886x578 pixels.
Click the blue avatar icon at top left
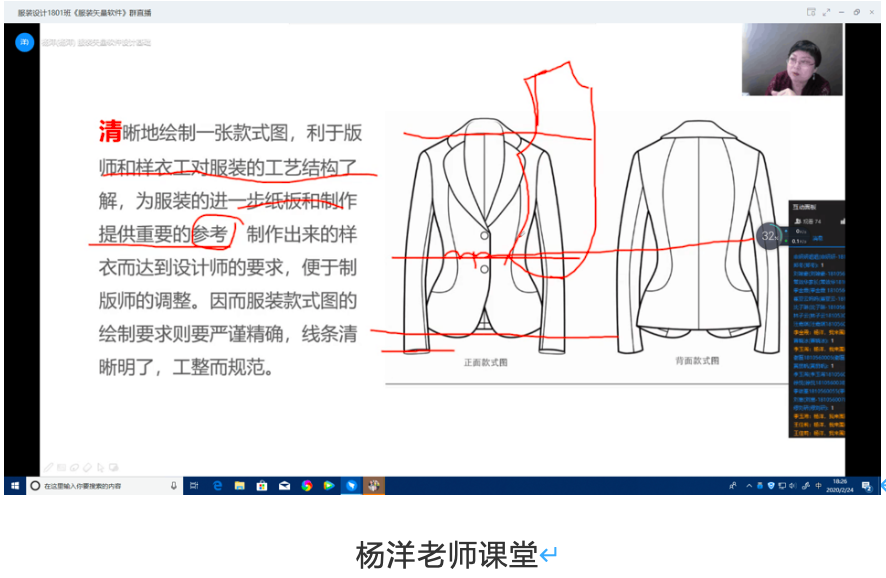(x=24, y=43)
